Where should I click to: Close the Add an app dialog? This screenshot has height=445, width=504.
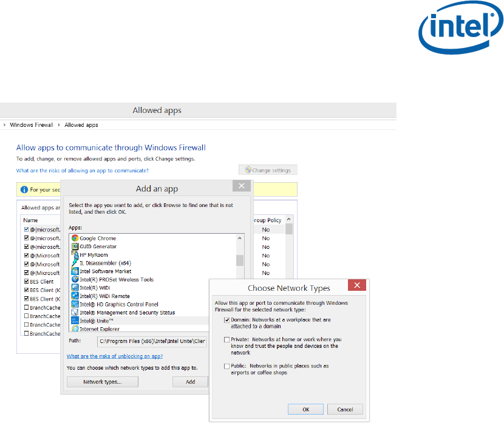242,186
